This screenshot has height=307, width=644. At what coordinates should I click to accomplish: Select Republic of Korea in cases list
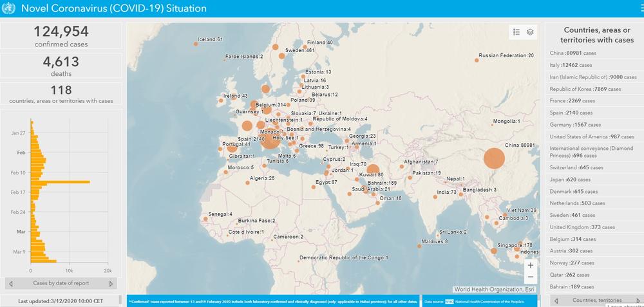point(585,89)
